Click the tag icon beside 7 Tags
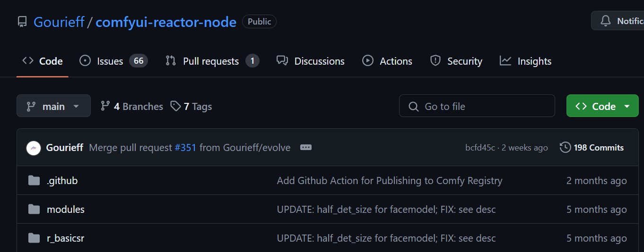 pyautogui.click(x=176, y=106)
